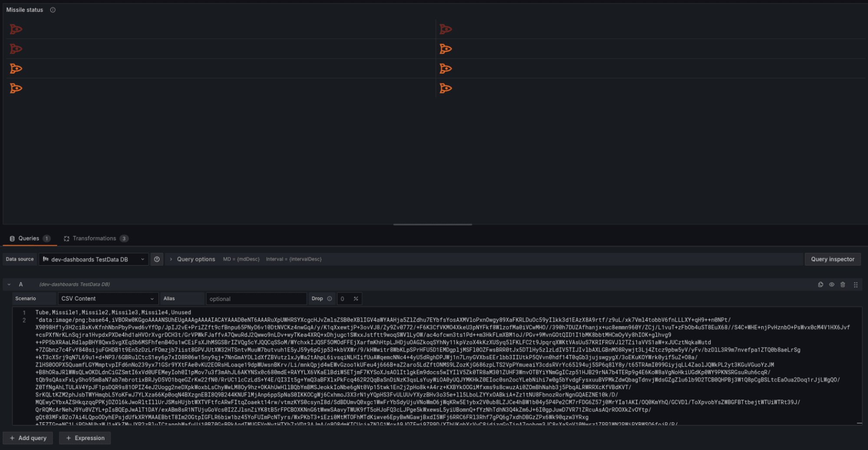Open the data source help question mark icon
The width and height of the screenshot is (868, 450).
tap(157, 259)
